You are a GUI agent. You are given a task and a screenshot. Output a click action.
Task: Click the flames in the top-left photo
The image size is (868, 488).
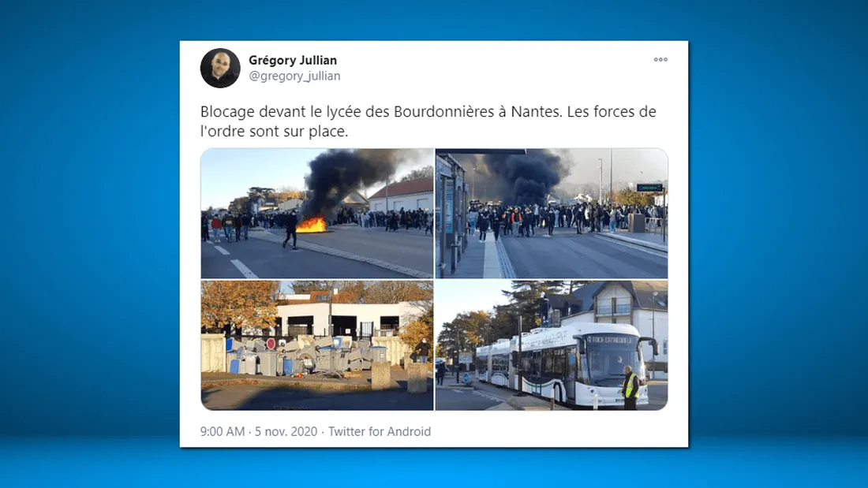[311, 225]
